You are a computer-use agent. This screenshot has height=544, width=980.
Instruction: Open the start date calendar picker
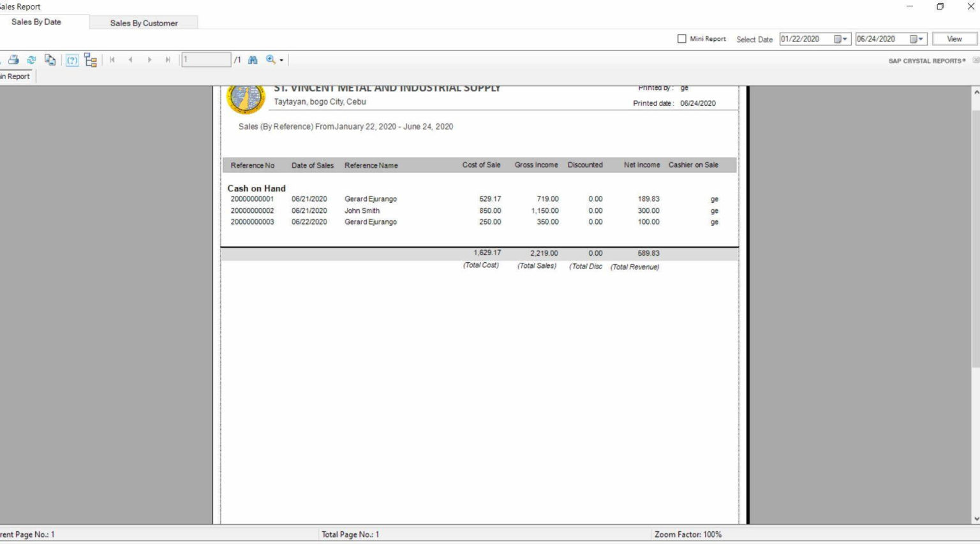pos(843,39)
